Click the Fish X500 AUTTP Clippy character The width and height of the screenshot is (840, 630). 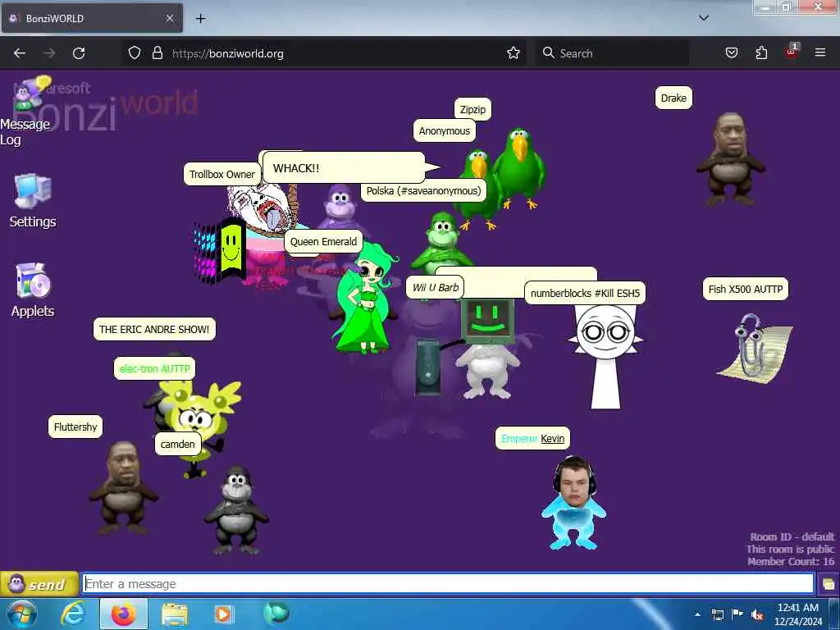pyautogui.click(x=756, y=348)
